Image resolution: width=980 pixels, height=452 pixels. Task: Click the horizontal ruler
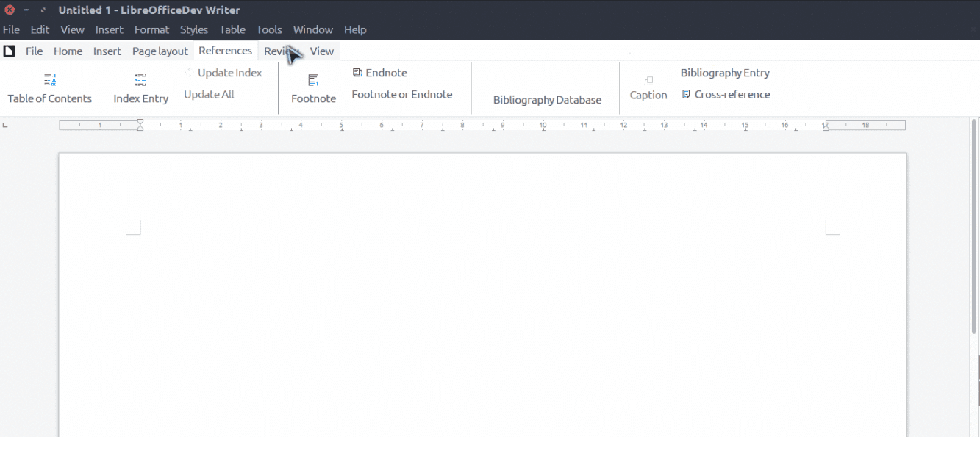[482, 126]
